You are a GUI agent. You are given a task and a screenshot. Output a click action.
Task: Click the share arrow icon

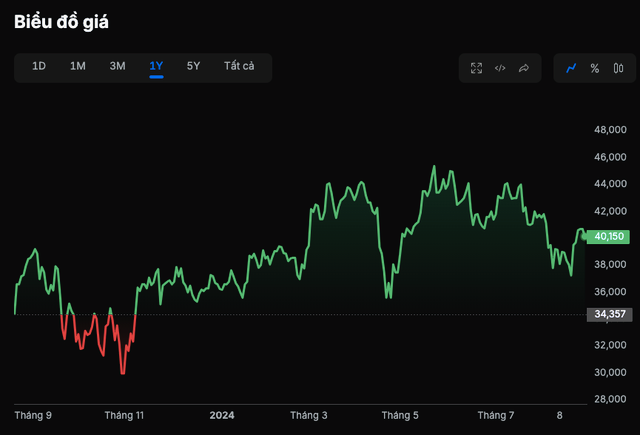(524, 68)
